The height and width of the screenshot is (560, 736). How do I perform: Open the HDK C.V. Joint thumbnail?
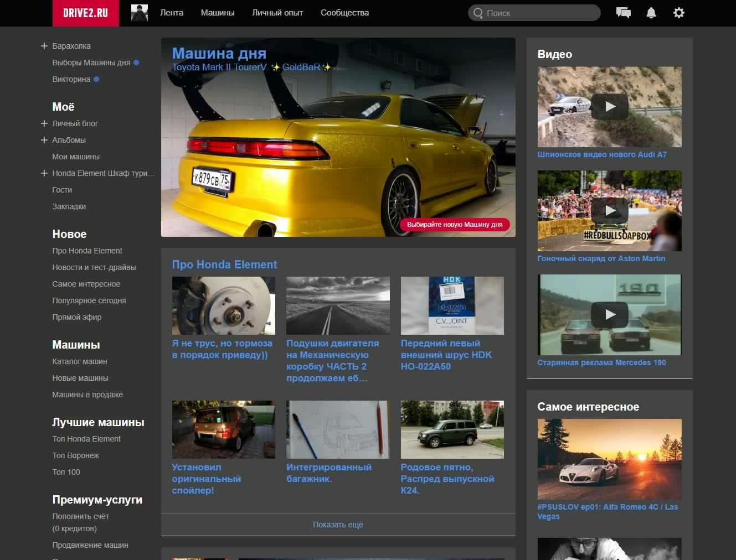(x=452, y=305)
